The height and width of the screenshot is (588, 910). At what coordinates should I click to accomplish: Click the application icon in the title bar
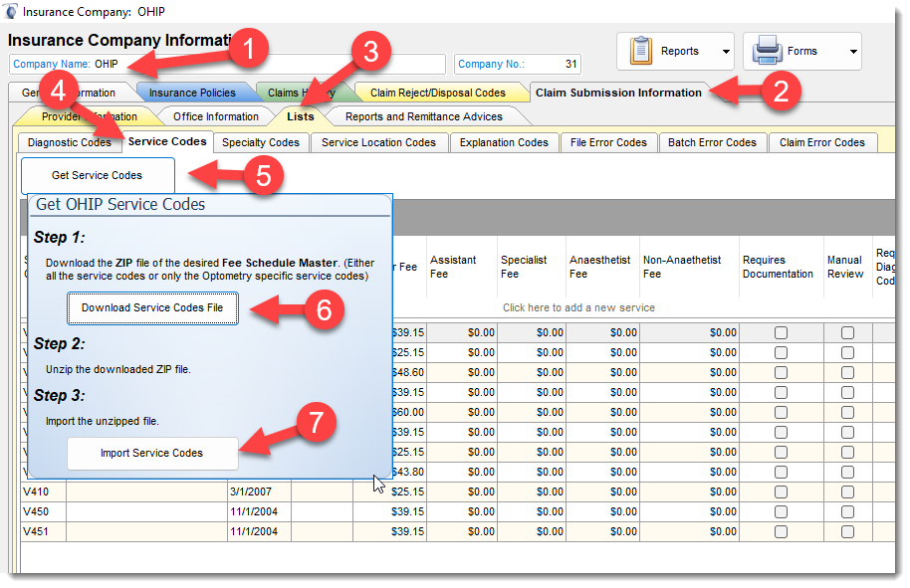[10, 11]
